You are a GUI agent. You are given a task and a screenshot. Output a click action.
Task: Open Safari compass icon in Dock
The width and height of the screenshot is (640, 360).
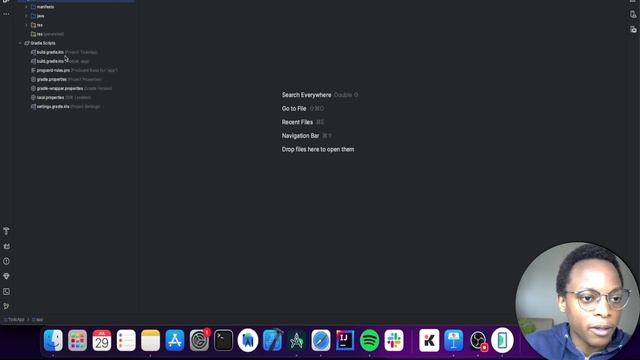[321, 340]
